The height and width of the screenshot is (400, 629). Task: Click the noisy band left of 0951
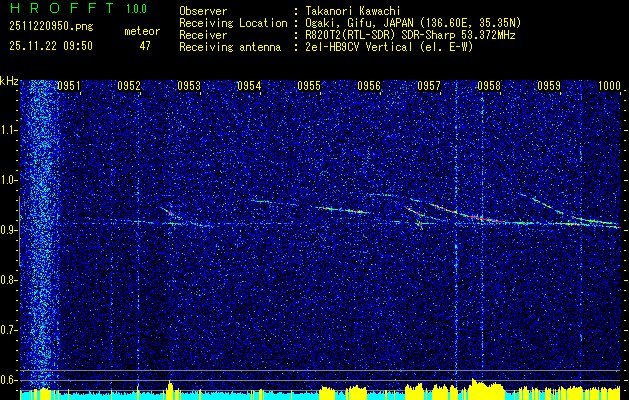(x=40, y=235)
